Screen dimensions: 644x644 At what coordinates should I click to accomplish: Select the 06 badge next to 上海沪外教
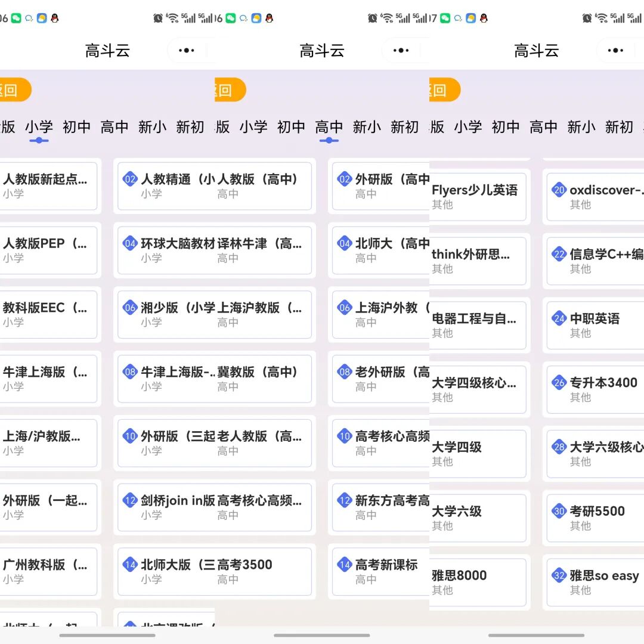[x=345, y=308]
